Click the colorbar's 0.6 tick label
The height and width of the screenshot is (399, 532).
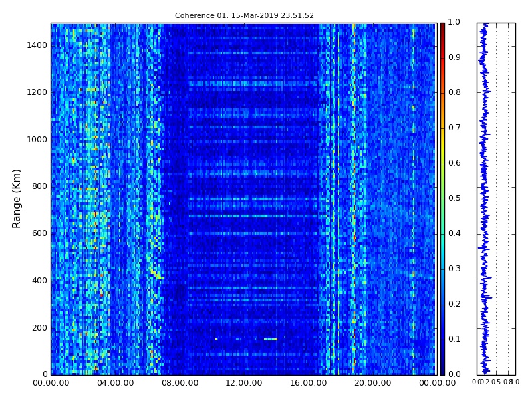(454, 163)
